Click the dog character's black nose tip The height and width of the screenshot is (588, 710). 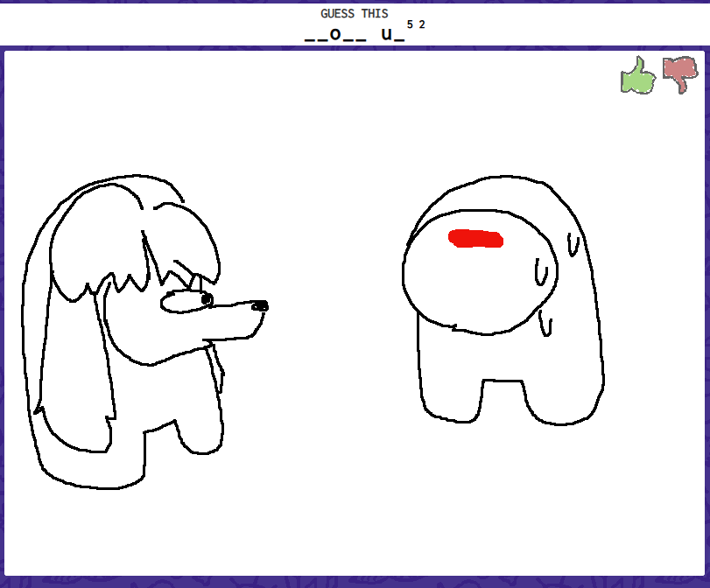click(x=260, y=305)
